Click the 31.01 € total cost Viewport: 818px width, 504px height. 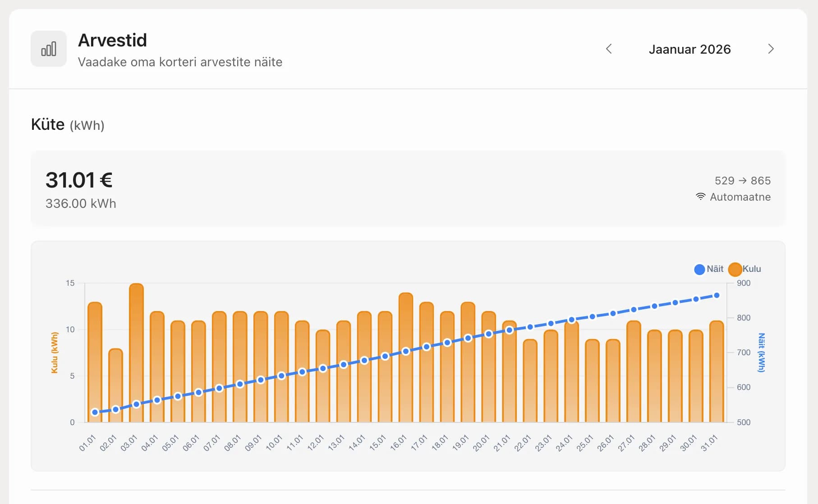tap(79, 180)
